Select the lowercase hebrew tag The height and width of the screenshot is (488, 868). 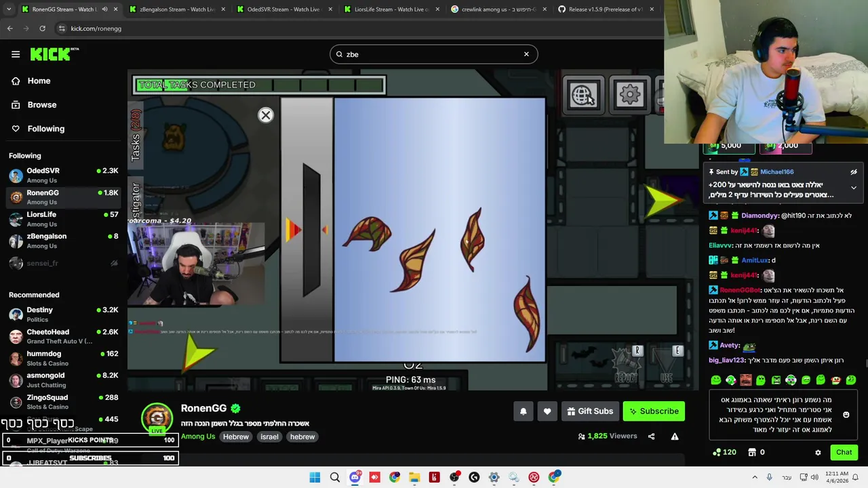pos(302,437)
